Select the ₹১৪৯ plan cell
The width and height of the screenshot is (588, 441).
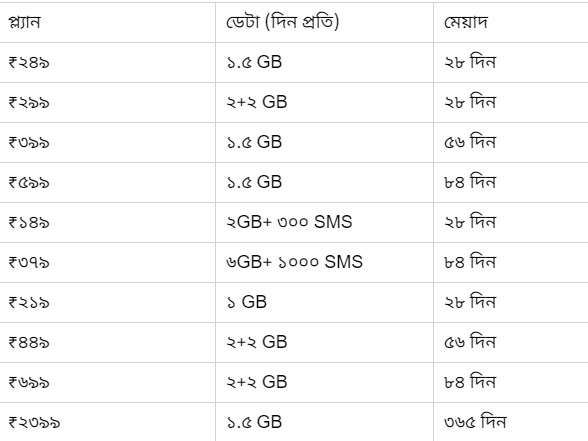coord(107,222)
